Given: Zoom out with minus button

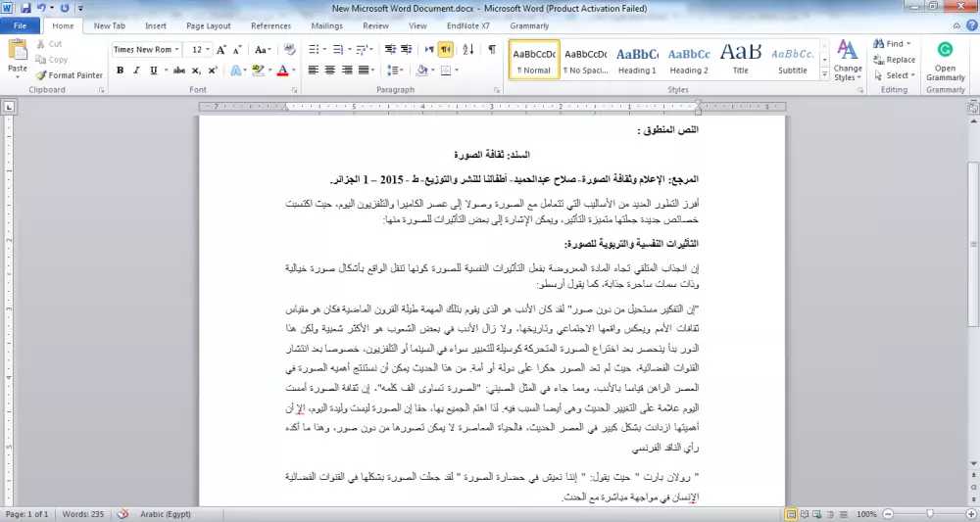Looking at the screenshot, I should tap(888, 514).
